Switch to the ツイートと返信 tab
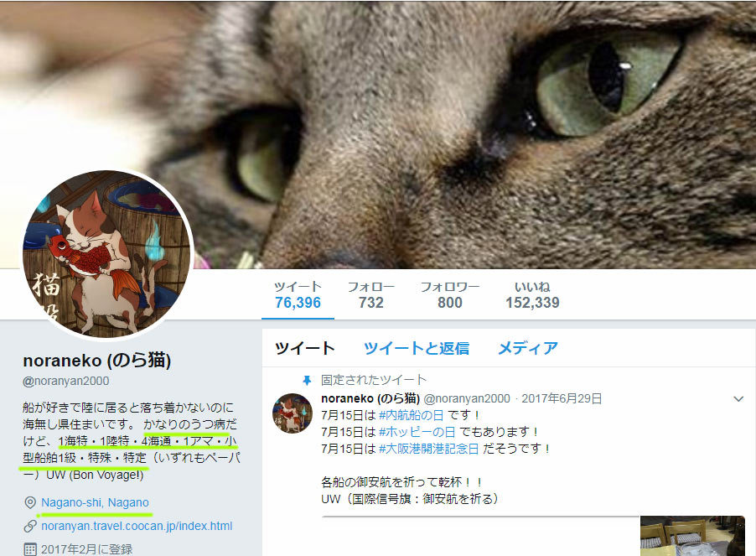Image resolution: width=756 pixels, height=556 pixels. pos(417,348)
